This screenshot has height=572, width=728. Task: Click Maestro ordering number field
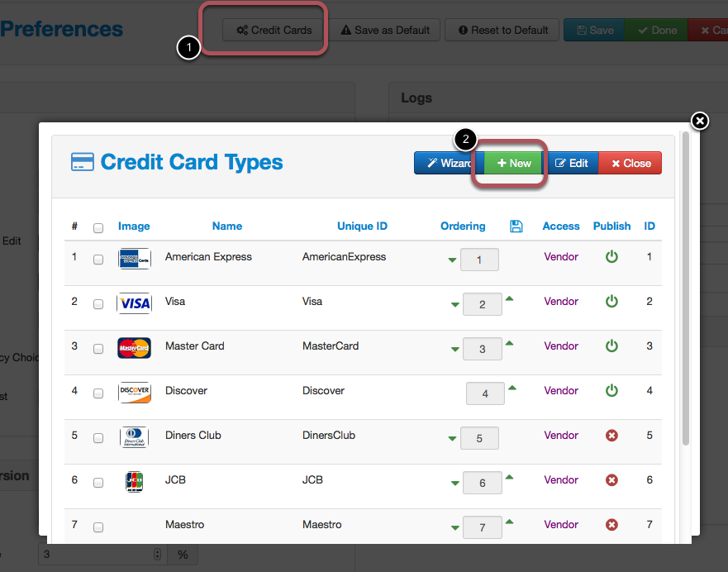[483, 527]
